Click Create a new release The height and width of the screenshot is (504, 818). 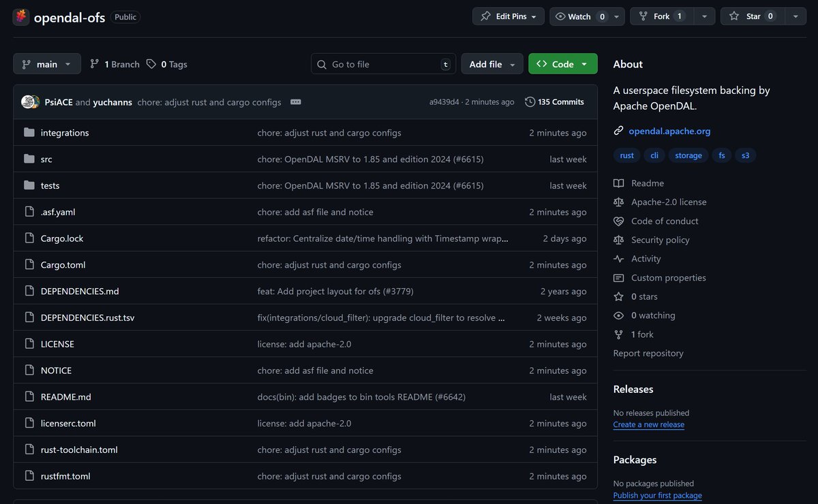coord(648,424)
